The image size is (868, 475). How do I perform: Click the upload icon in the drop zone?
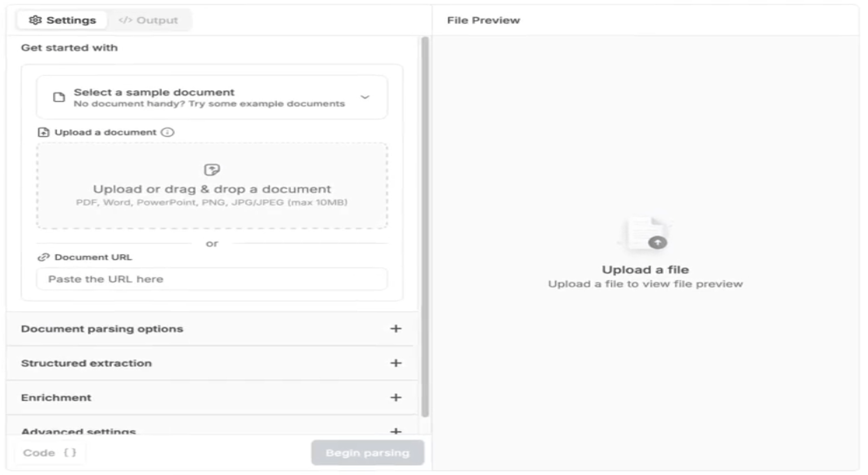[212, 170]
